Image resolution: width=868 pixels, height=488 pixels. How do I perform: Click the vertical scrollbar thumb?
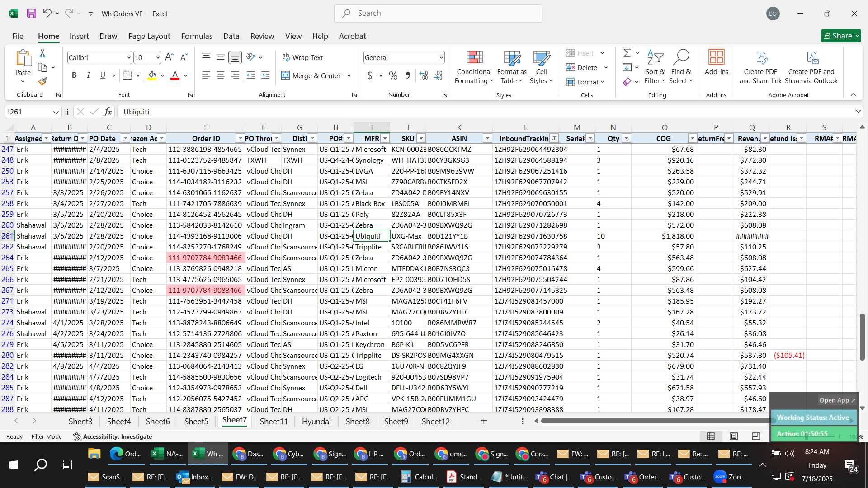point(862,337)
